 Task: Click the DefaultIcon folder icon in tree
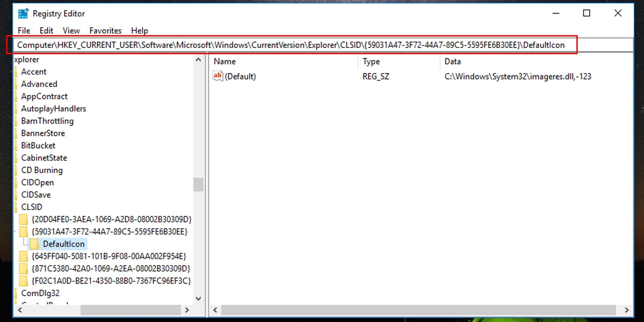[x=35, y=244]
